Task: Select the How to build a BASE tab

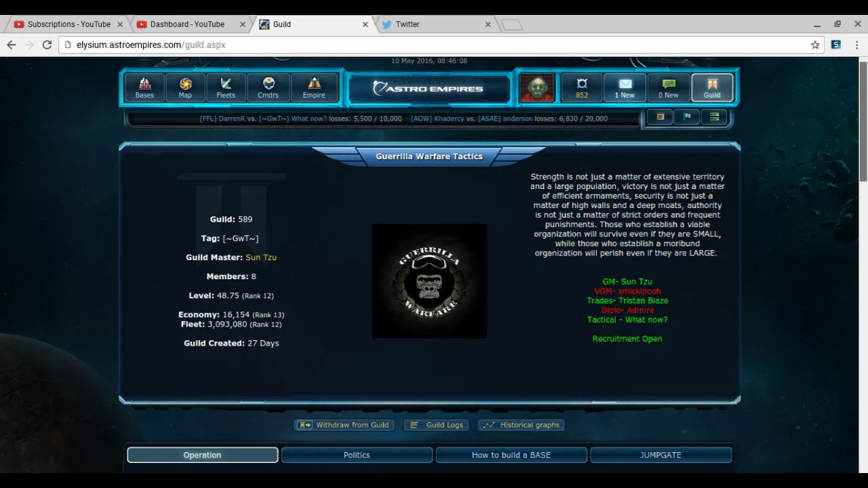Action: click(511, 455)
